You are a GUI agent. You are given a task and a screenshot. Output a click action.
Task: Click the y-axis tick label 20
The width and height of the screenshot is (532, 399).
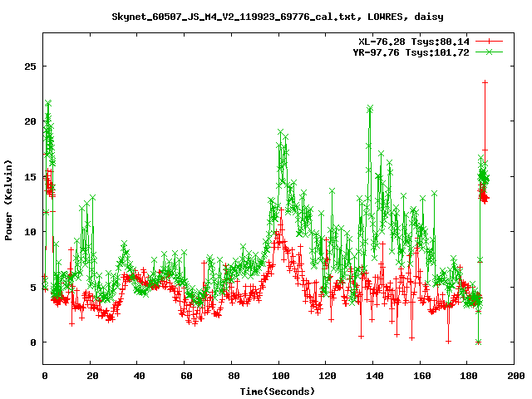click(x=30, y=121)
